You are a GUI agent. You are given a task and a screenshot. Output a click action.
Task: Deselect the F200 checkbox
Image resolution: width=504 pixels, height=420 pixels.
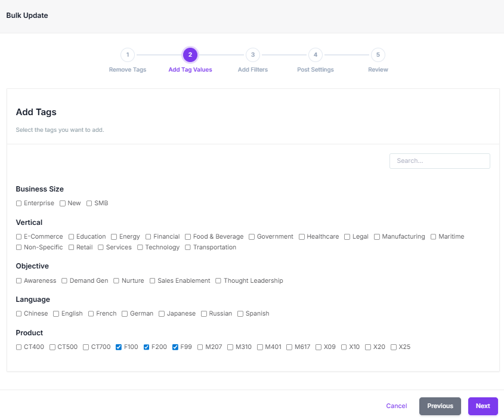(x=146, y=347)
